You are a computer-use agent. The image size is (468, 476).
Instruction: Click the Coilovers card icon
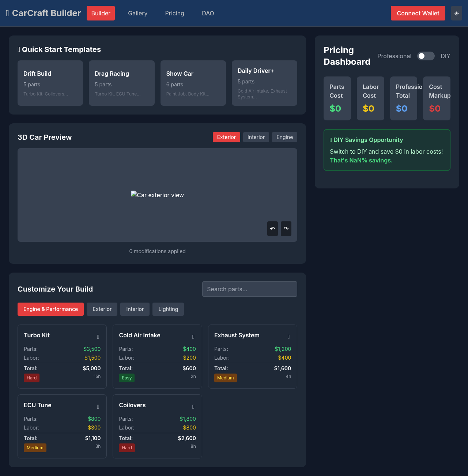tap(193, 406)
